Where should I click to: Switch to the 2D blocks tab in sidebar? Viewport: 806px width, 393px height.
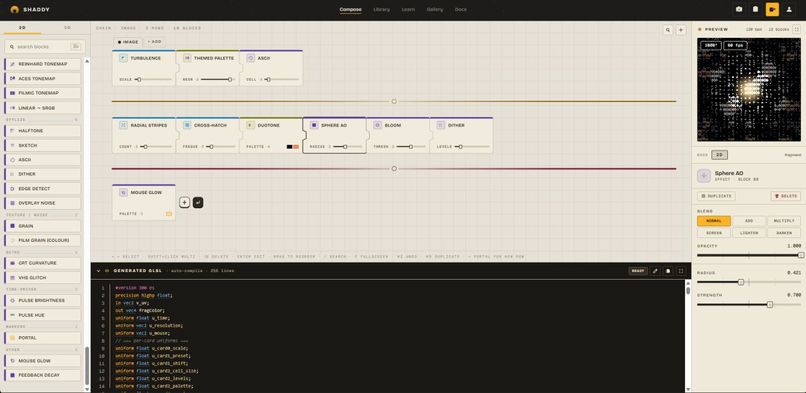tap(22, 28)
